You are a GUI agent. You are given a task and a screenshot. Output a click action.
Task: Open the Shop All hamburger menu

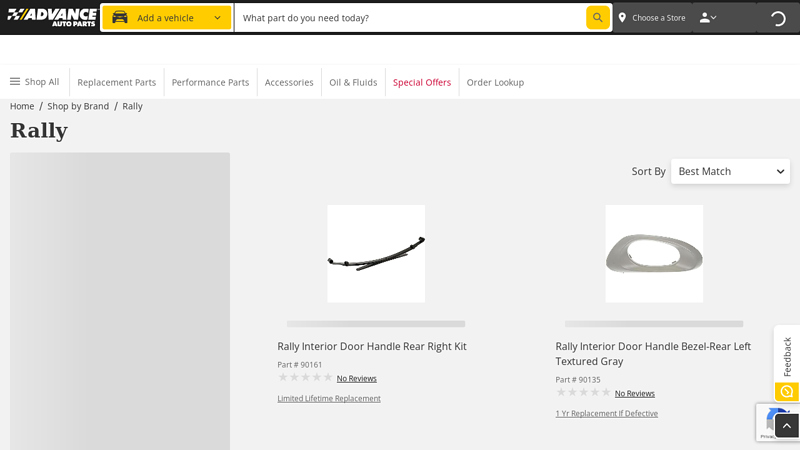[x=15, y=82]
